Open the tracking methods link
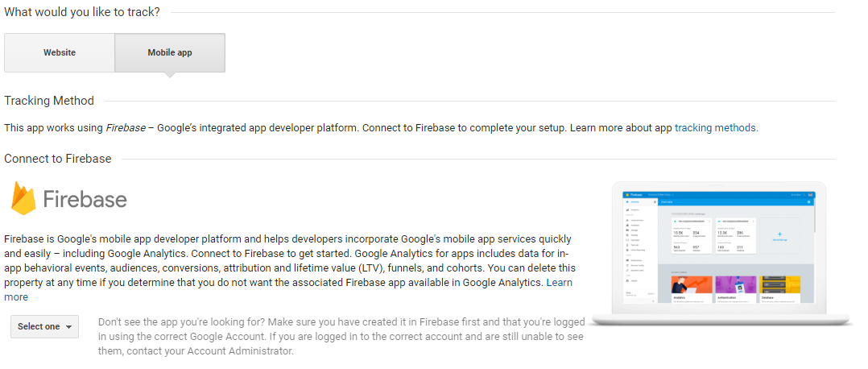Image resolution: width=868 pixels, height=369 pixels. pos(715,127)
